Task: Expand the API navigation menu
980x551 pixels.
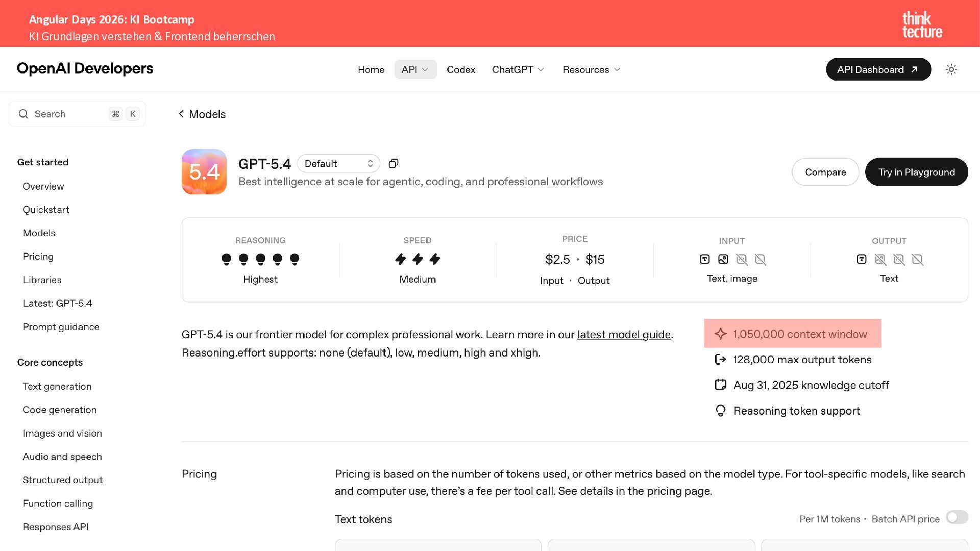Action: coord(415,69)
